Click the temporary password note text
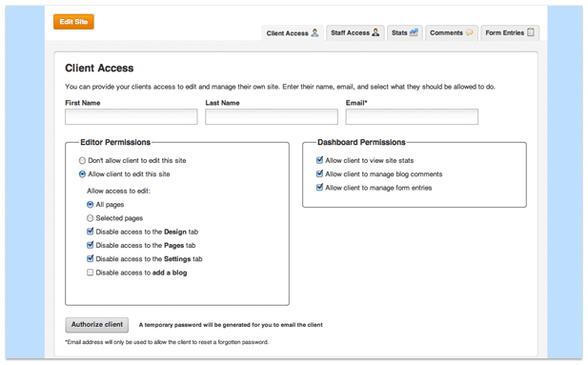This screenshot has width=588, height=365. [x=231, y=325]
